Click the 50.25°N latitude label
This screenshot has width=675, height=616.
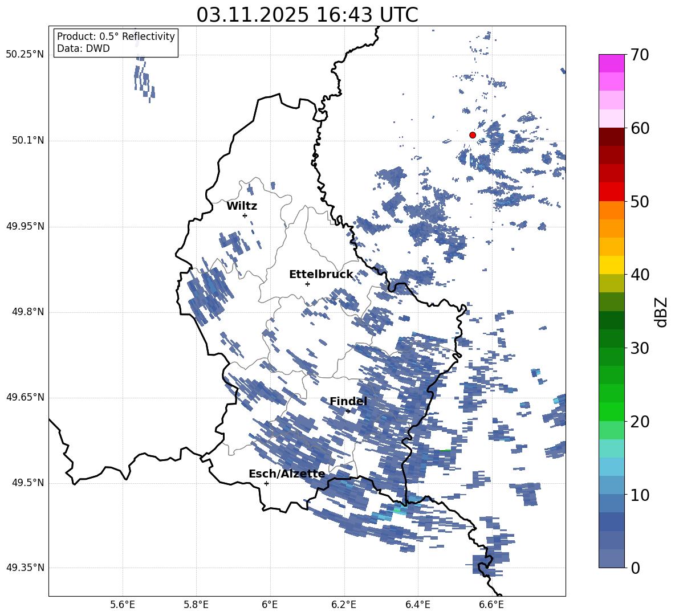(25, 55)
